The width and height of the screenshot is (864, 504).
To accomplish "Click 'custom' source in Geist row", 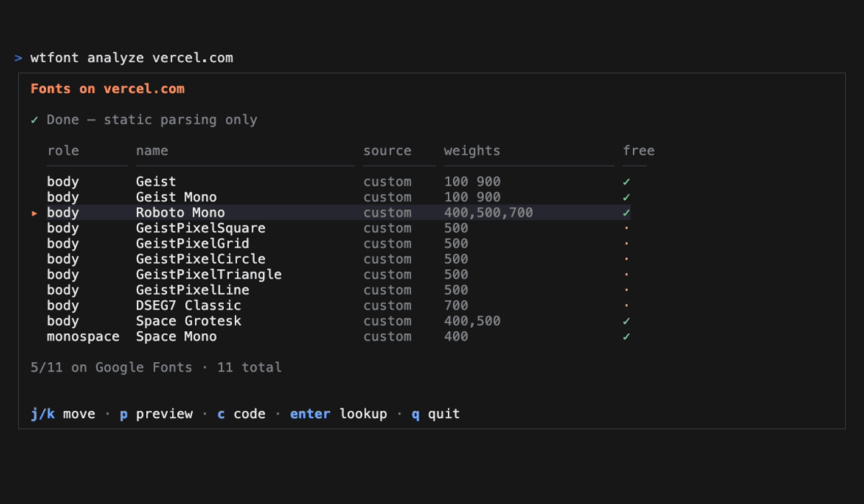I will [x=387, y=181].
